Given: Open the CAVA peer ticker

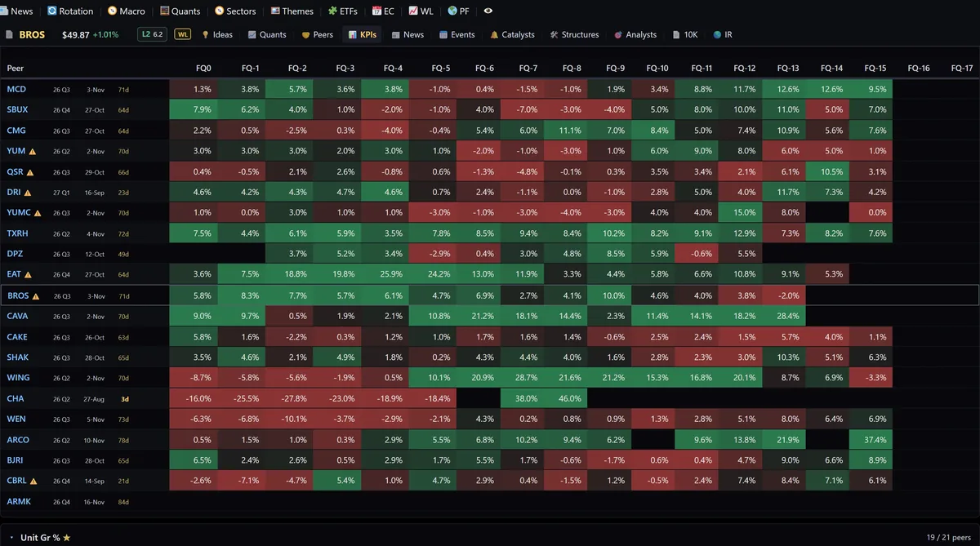Looking at the screenshot, I should coord(17,316).
